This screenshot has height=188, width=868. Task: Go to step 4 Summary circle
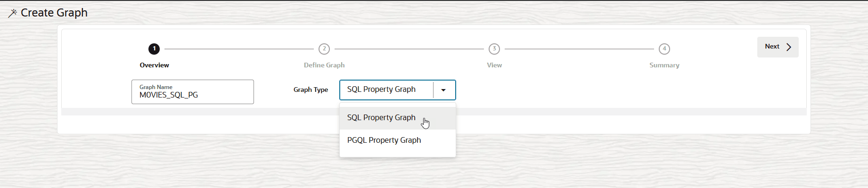click(664, 49)
